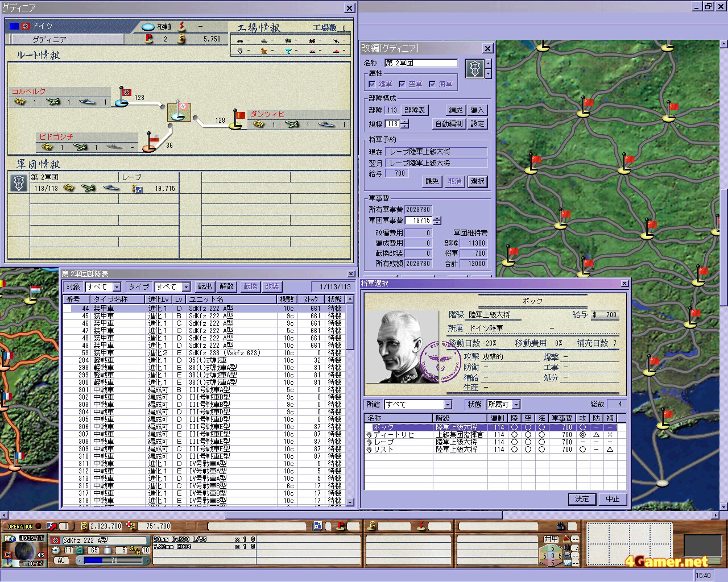Open the 所轄 dropdown in general selection

coord(448,405)
